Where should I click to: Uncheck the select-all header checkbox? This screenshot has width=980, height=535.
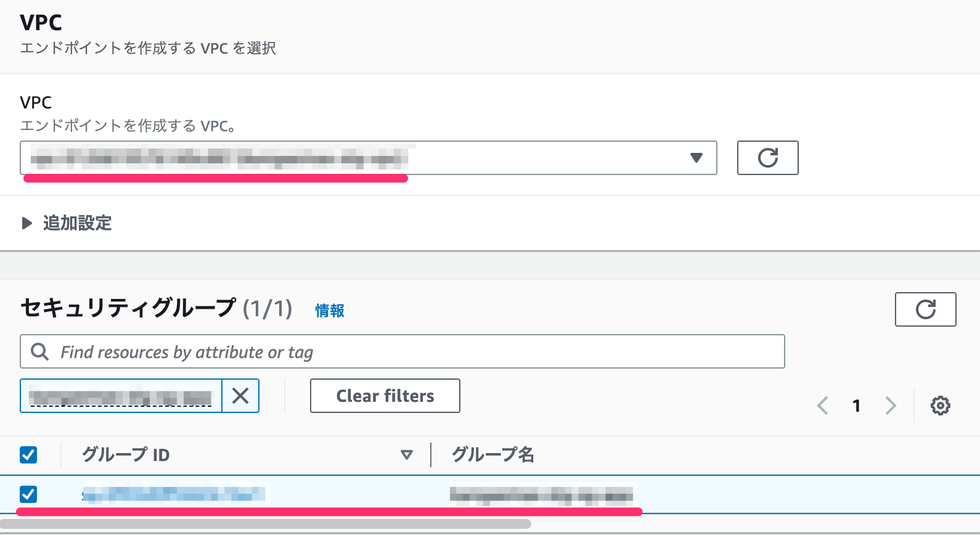28,455
